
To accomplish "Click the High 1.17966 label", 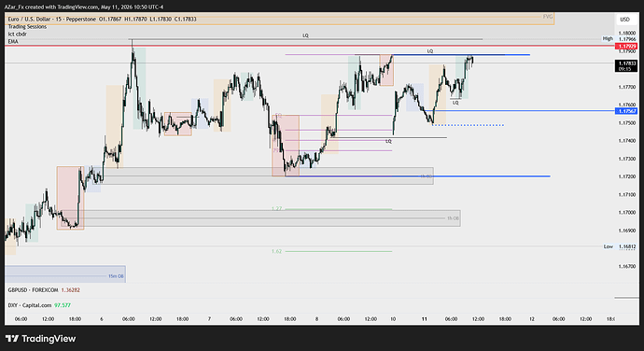I will (620, 38).
